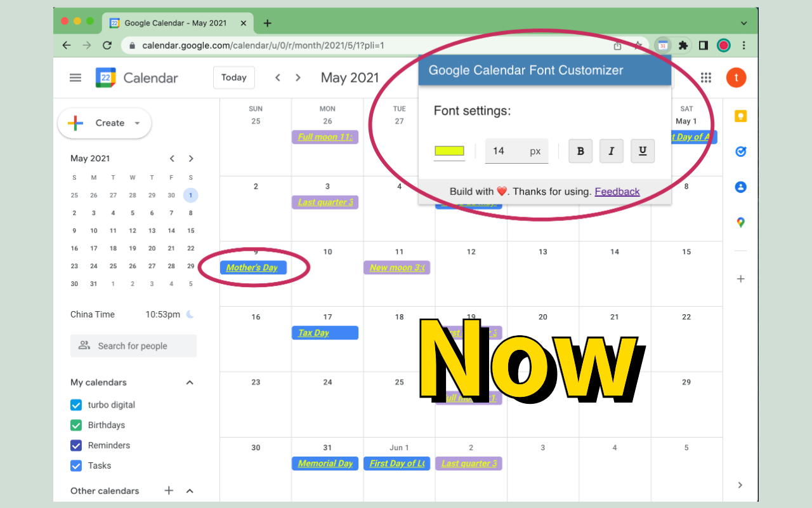Mini calendar previous month arrow
Image resolution: width=812 pixels, height=508 pixels.
171,158
